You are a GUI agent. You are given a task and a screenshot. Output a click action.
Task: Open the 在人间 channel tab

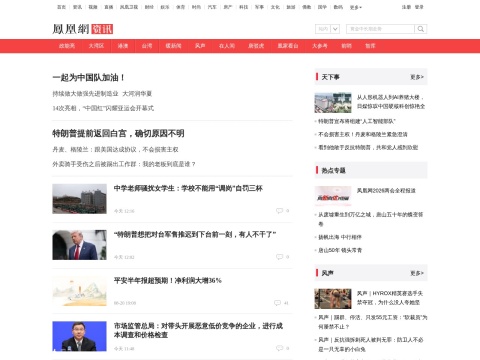point(227,46)
